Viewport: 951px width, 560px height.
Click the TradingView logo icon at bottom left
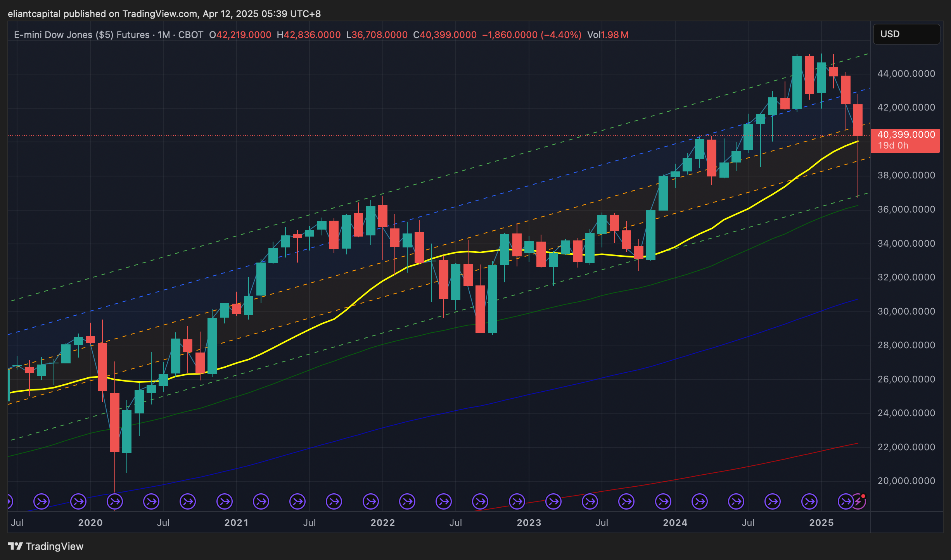[x=16, y=546]
